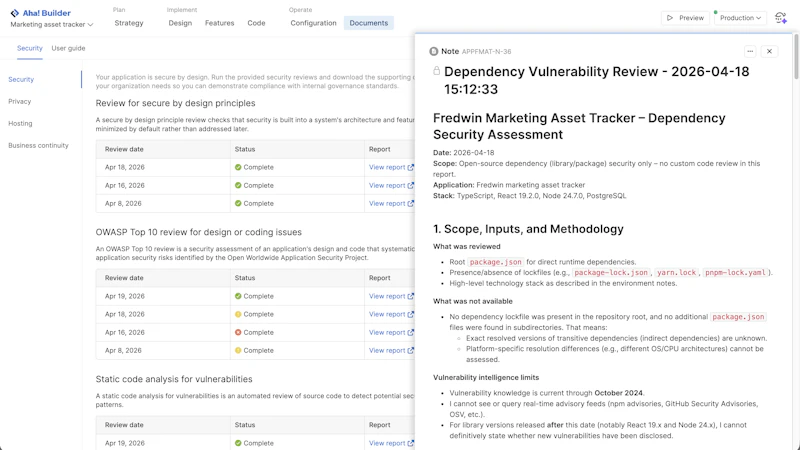
Task: Click the yellow status icon for OWASP Apr 8
Action: click(x=238, y=350)
